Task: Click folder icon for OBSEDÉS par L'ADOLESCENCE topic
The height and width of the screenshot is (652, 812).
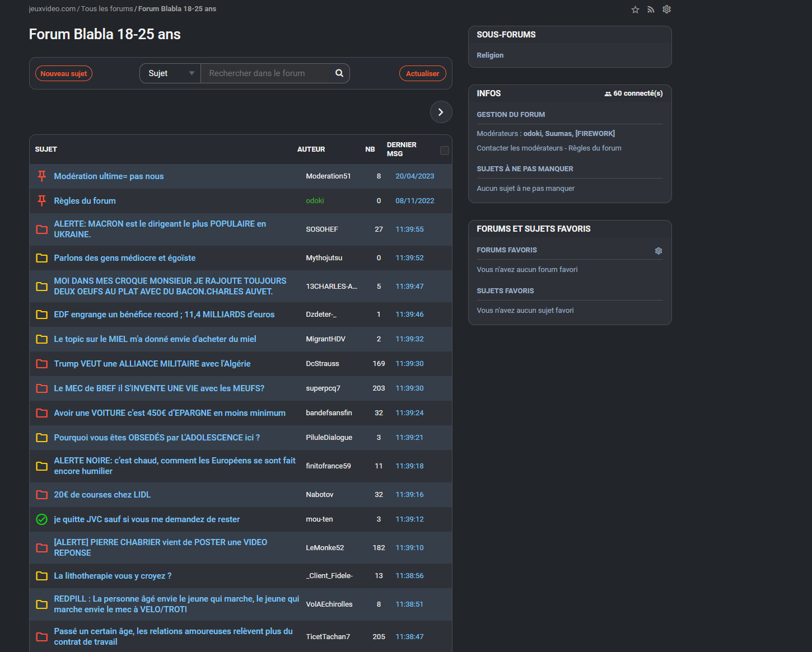Action: click(41, 438)
